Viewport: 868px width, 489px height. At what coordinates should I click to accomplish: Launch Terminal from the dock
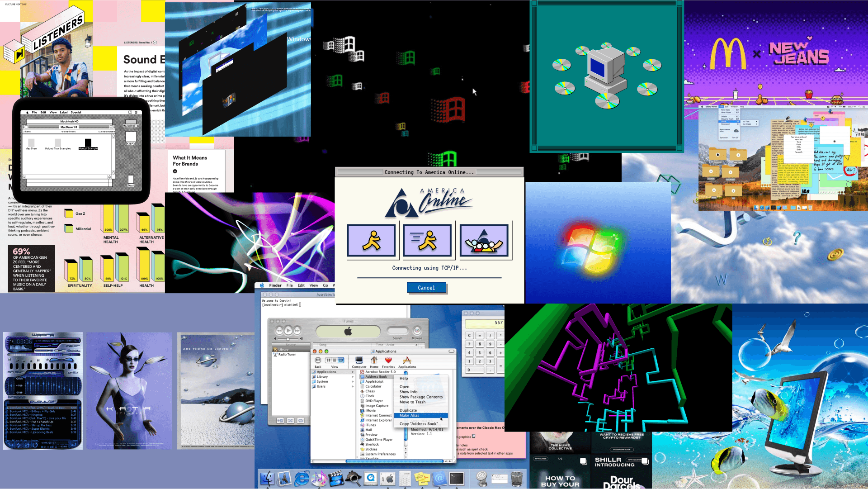pyautogui.click(x=457, y=478)
